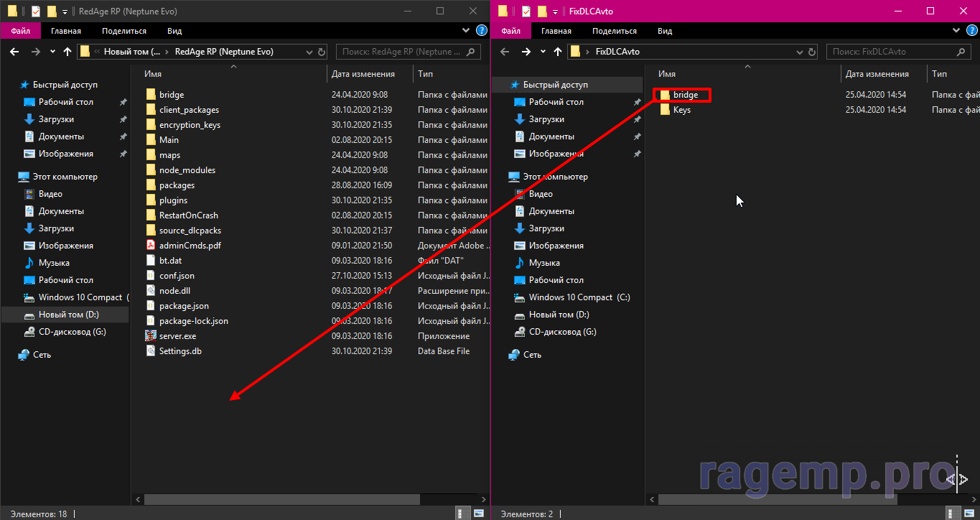Select package-lock.json file
Screen dimensions: 980x520
(193, 320)
